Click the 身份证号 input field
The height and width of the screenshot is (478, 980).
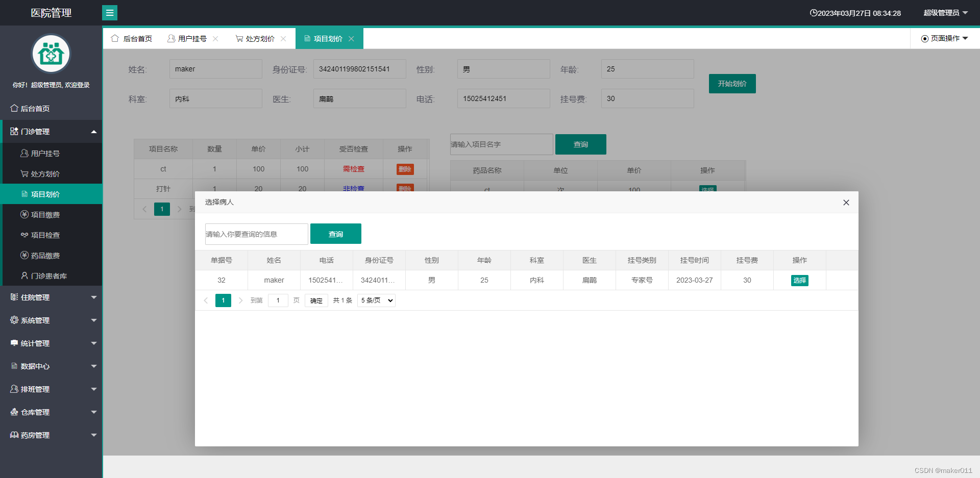360,69
